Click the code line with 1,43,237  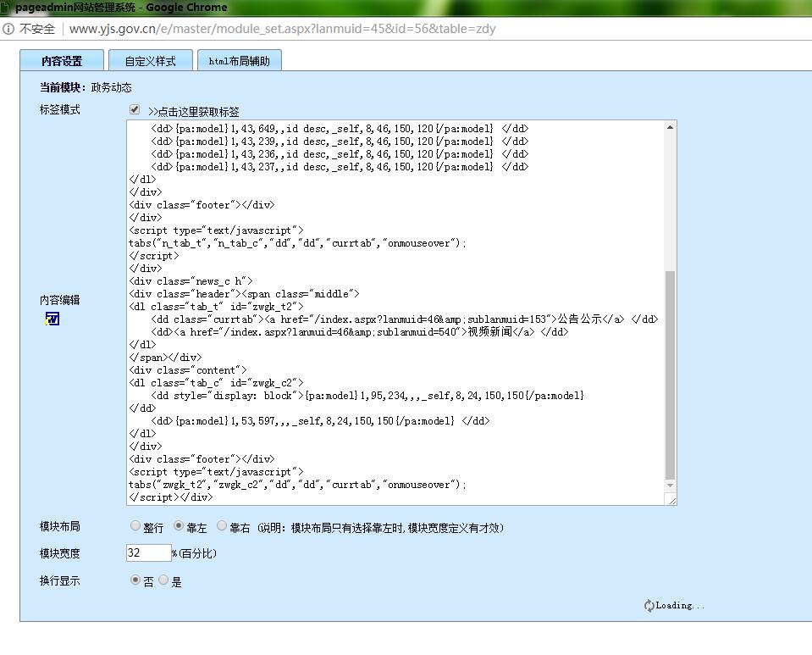pyautogui.click(x=340, y=167)
